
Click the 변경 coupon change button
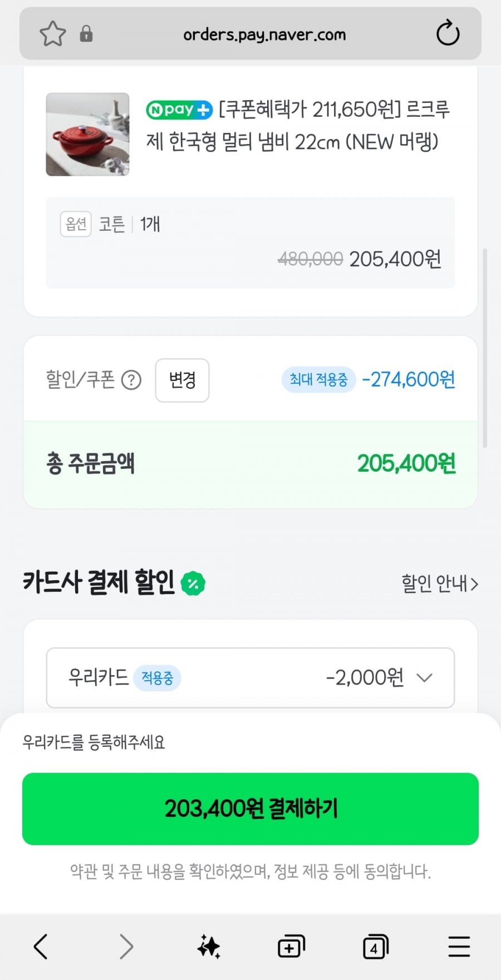(182, 380)
